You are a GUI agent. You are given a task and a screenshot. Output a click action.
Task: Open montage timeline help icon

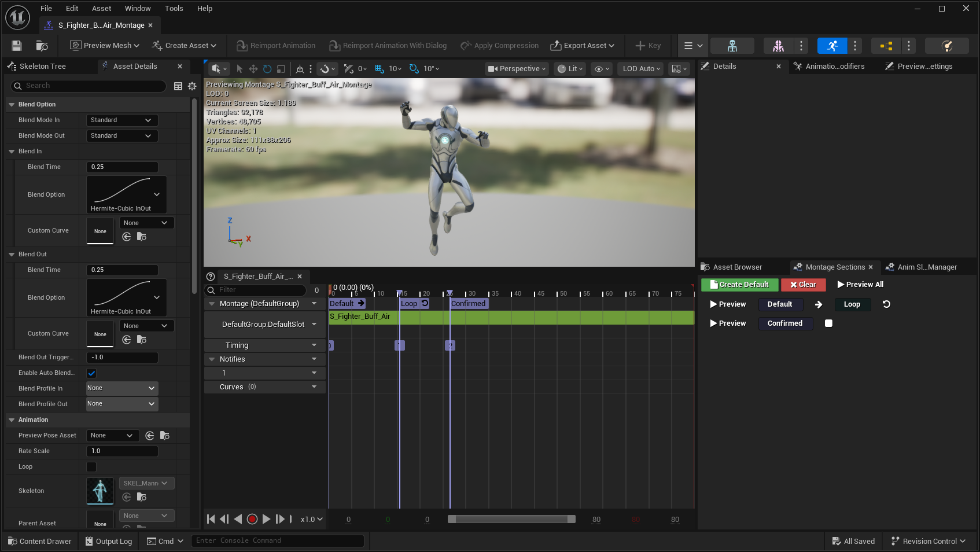pos(211,277)
